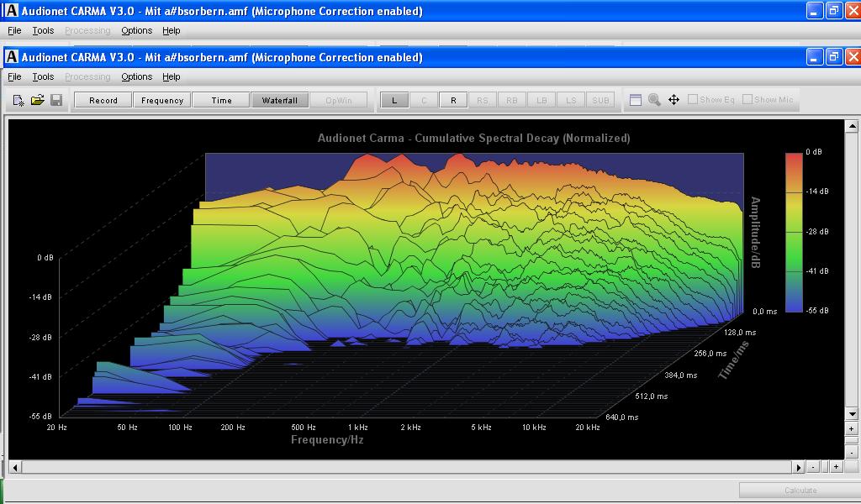Open the Processing menu in the background window

pyautogui.click(x=87, y=31)
